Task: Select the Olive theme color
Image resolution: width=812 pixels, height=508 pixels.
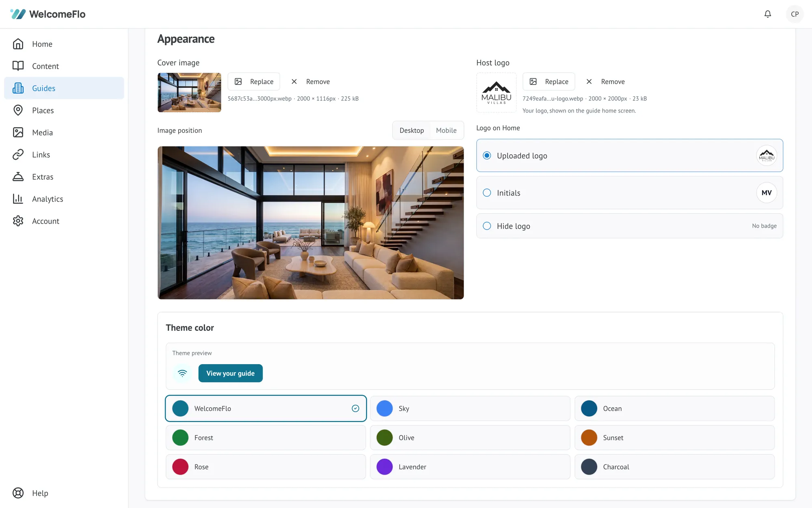Action: 470,438
